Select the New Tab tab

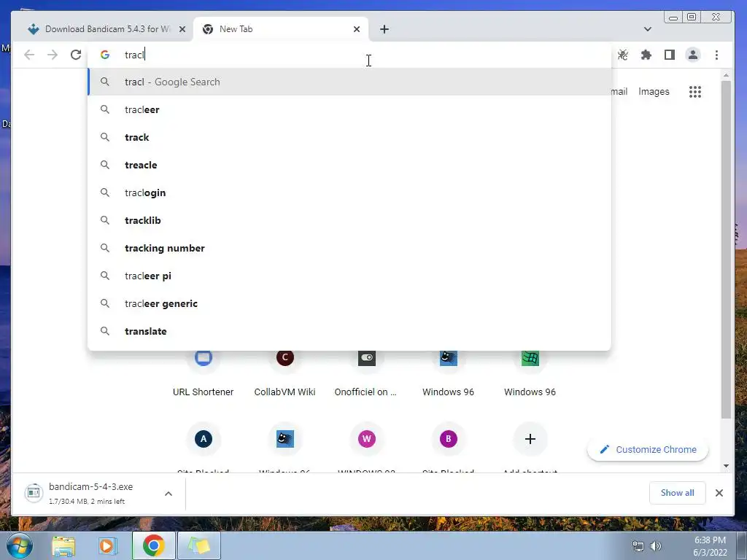(281, 29)
